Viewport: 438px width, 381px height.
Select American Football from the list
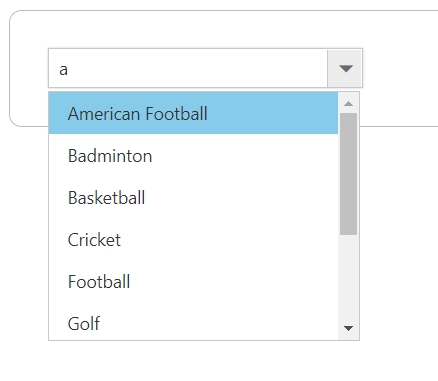[193, 113]
